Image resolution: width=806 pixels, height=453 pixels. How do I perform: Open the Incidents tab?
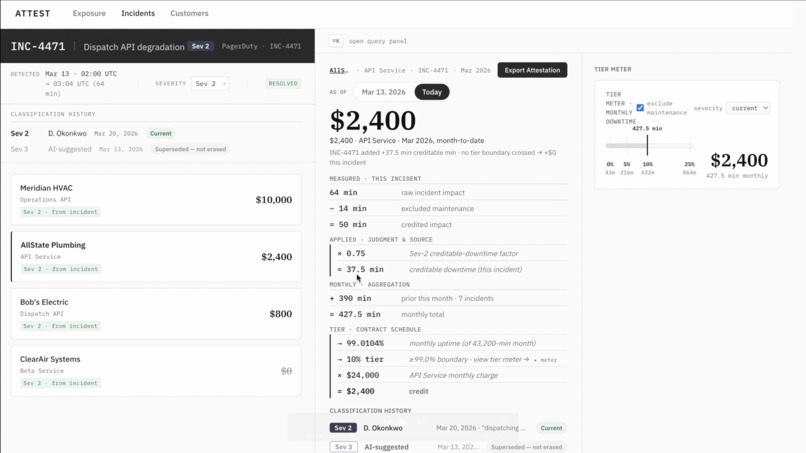click(138, 13)
